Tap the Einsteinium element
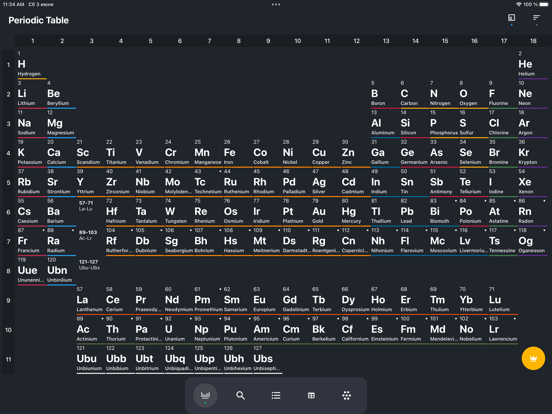This screenshot has height=414, width=552. coord(385,330)
